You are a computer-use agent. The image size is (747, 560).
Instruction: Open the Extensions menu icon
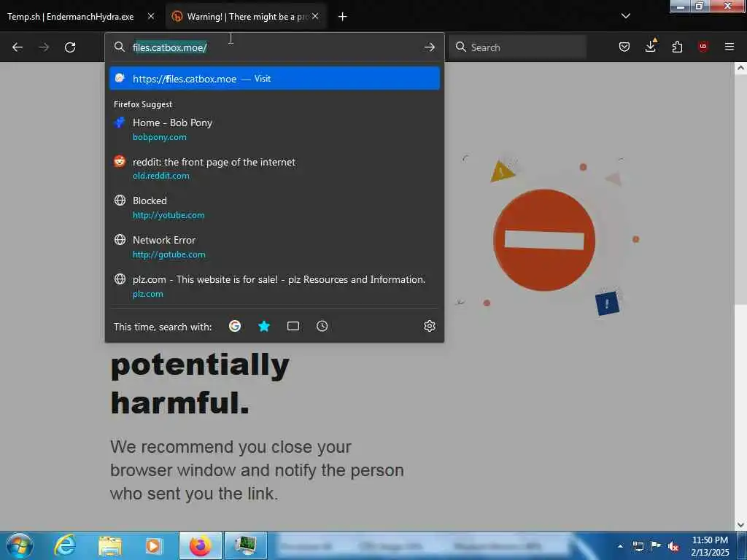pos(677,47)
